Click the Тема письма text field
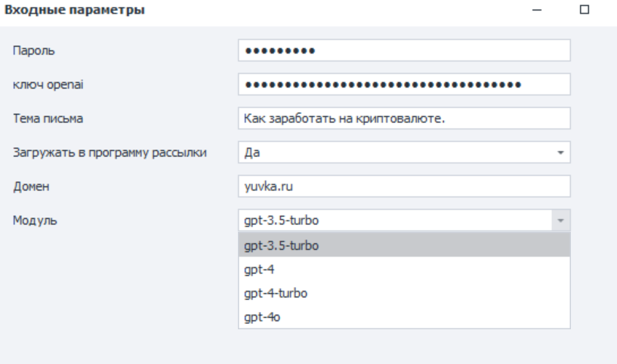617x364 pixels. [x=403, y=118]
